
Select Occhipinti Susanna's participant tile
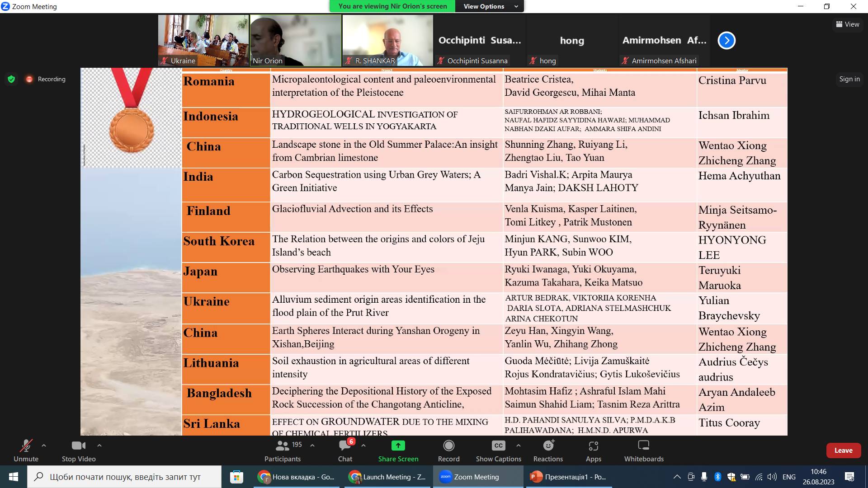[480, 41]
